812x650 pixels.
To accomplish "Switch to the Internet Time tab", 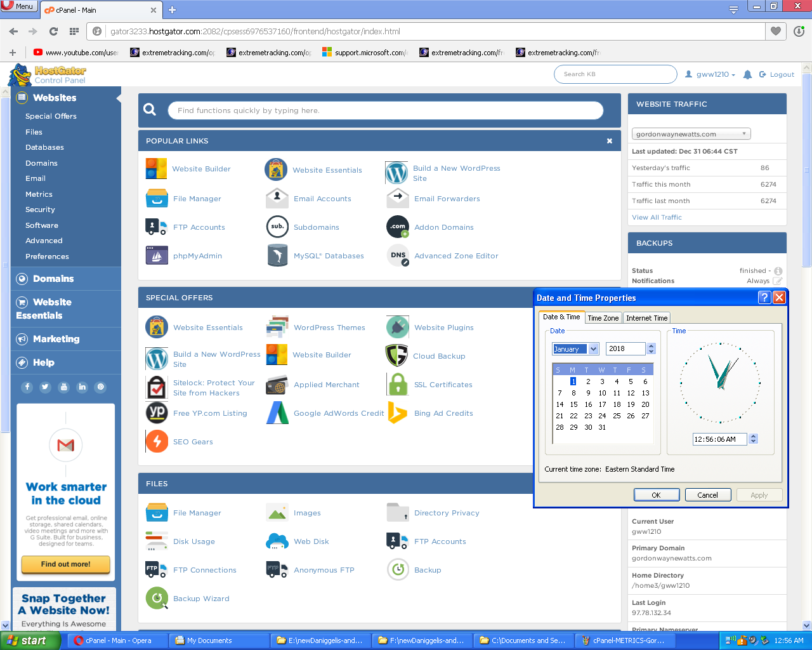I will (x=646, y=318).
